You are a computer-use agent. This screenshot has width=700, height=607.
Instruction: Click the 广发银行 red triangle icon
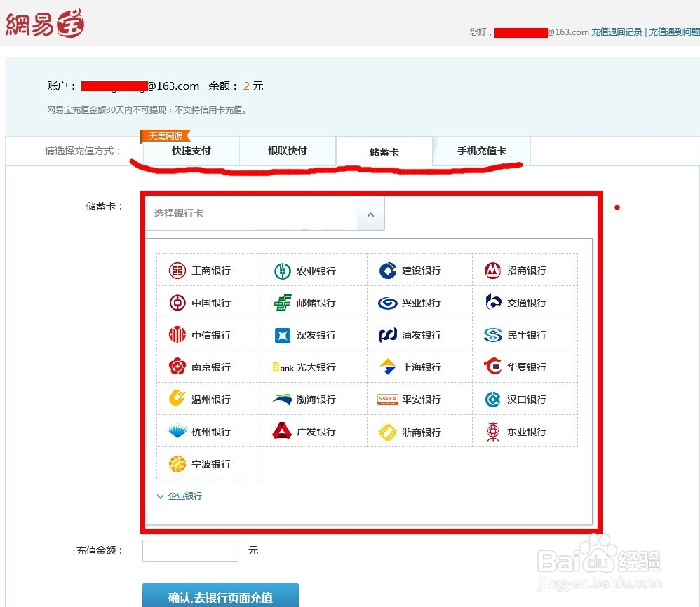pyautogui.click(x=282, y=431)
